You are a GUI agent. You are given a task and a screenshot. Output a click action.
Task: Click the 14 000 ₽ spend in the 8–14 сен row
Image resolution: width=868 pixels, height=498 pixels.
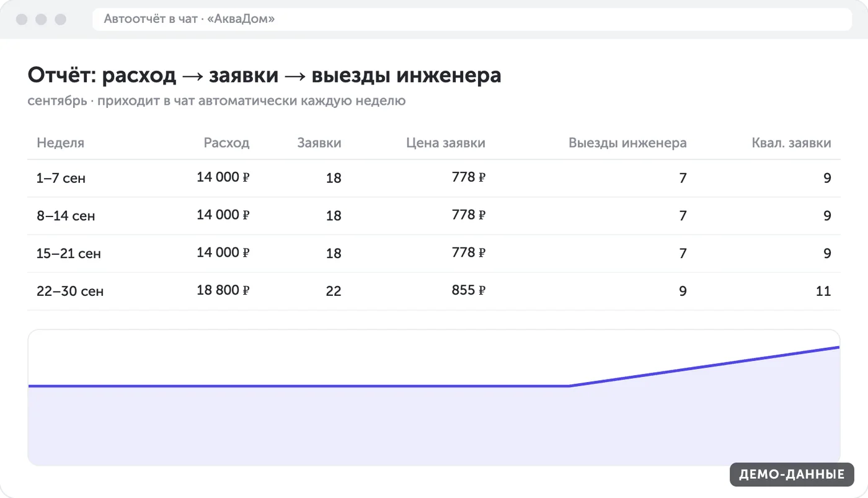(x=223, y=215)
